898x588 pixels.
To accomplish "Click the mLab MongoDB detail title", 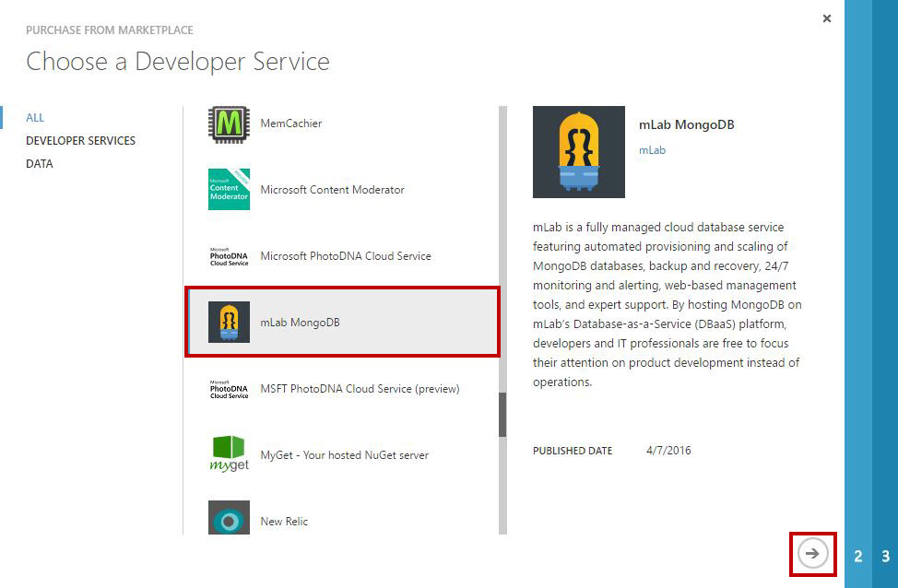I will 686,124.
